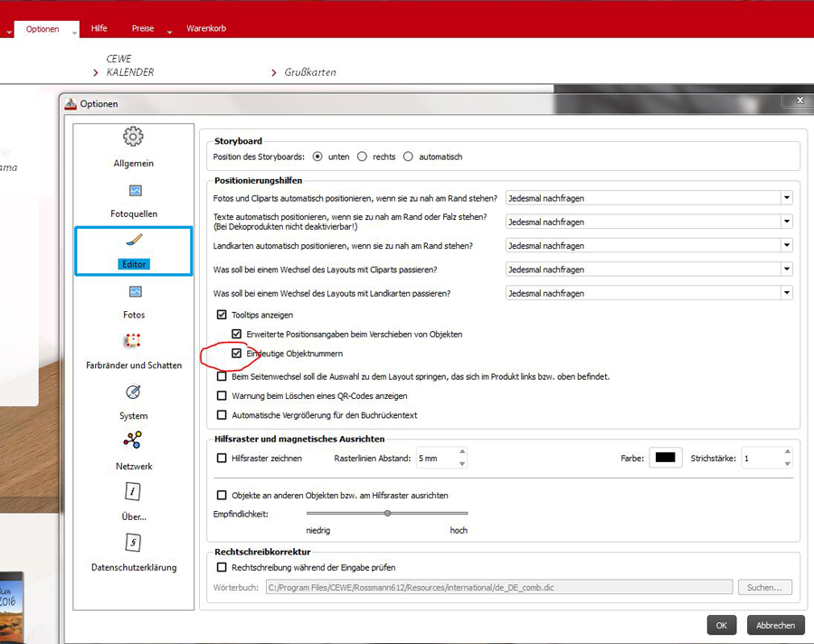Screen dimensions: 814x644
Task: Select the Fotoquellen icon in sidebar
Action: point(134,191)
